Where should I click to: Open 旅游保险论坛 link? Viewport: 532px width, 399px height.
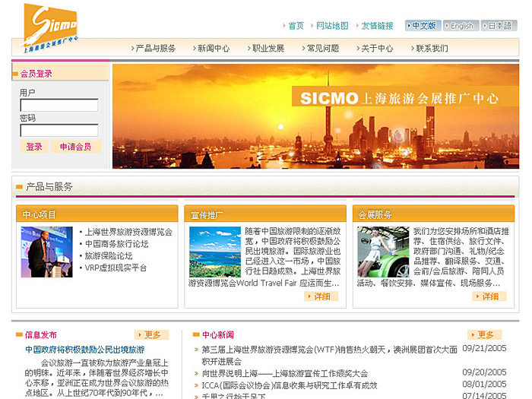[x=109, y=256]
